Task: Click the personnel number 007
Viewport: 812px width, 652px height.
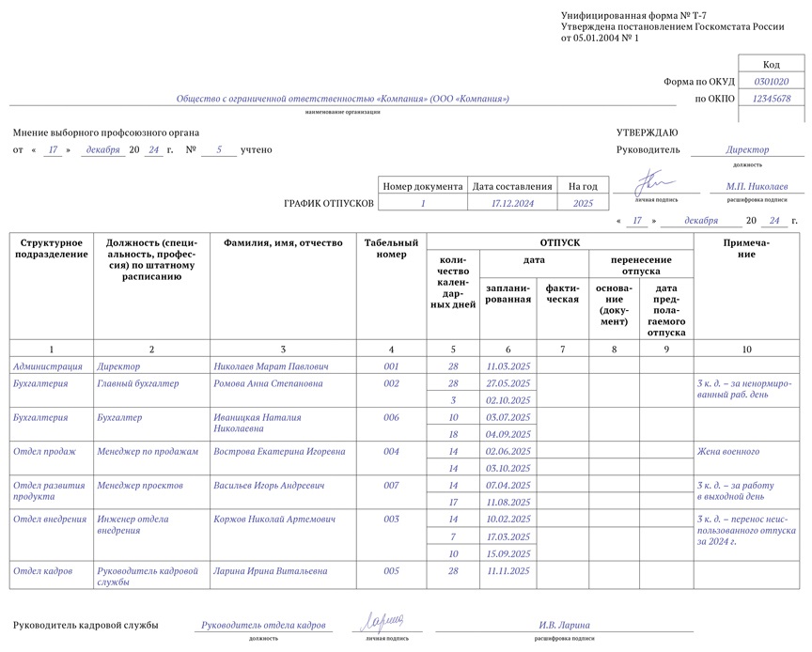Action: pyautogui.click(x=391, y=486)
